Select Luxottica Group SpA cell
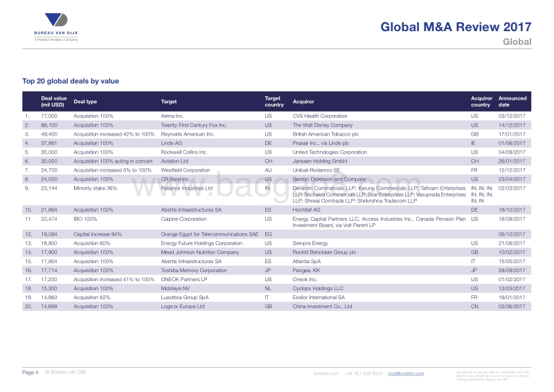Screen dimensions: 554x392 pos(185,298)
